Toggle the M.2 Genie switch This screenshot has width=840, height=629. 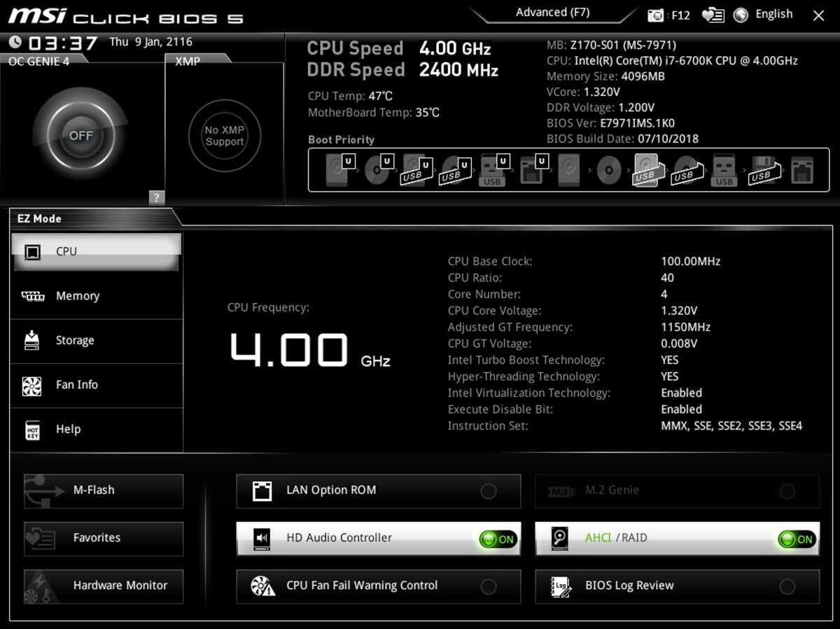pos(787,491)
